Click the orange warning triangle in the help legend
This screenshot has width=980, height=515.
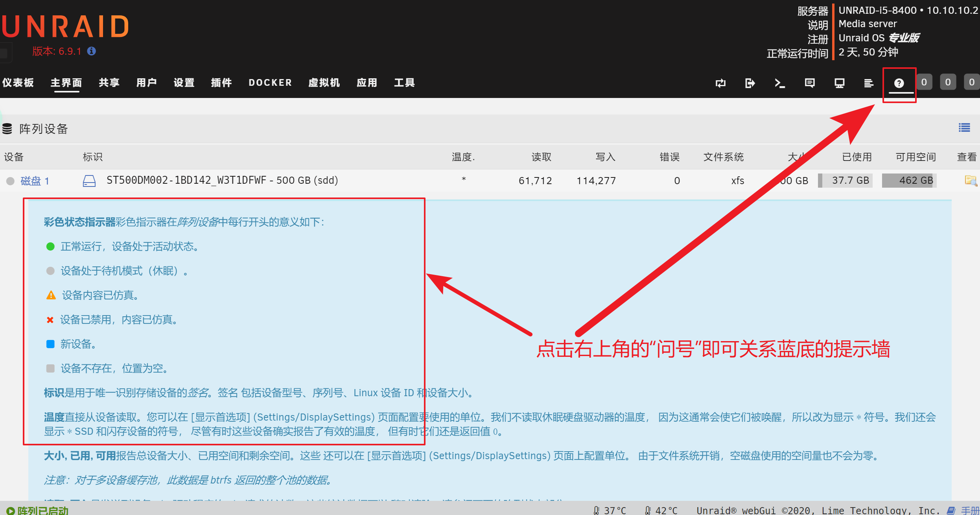pyautogui.click(x=51, y=295)
